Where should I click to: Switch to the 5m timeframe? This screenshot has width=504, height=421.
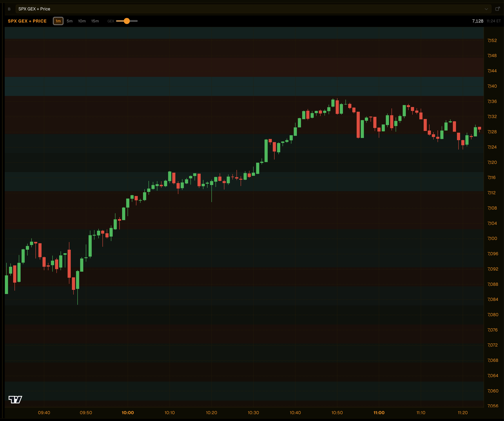[x=70, y=21]
